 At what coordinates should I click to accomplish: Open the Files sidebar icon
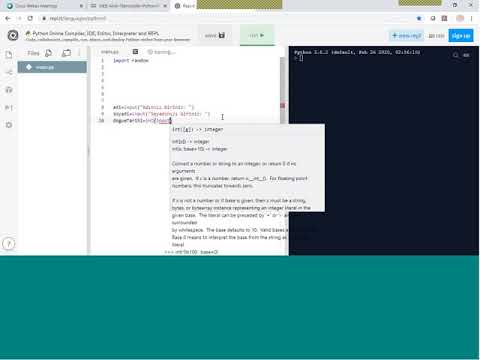click(x=9, y=54)
